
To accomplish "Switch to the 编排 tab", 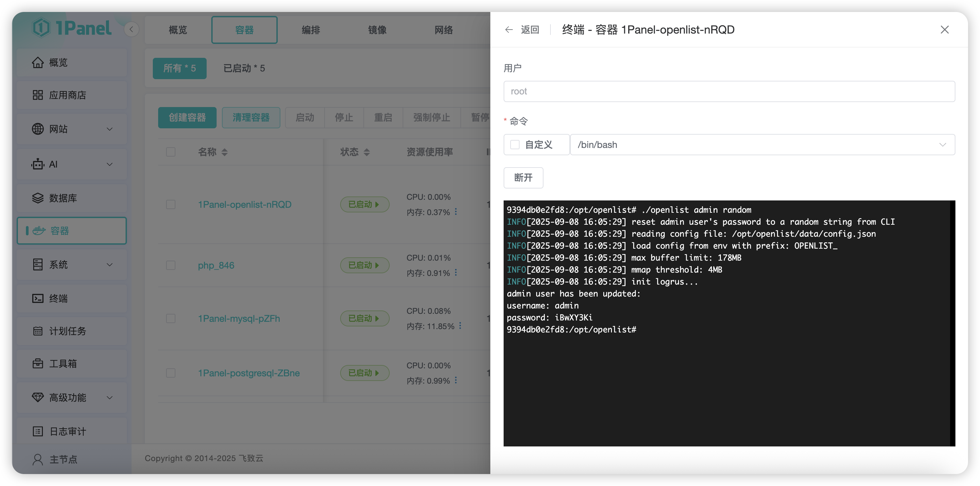I will tap(310, 30).
